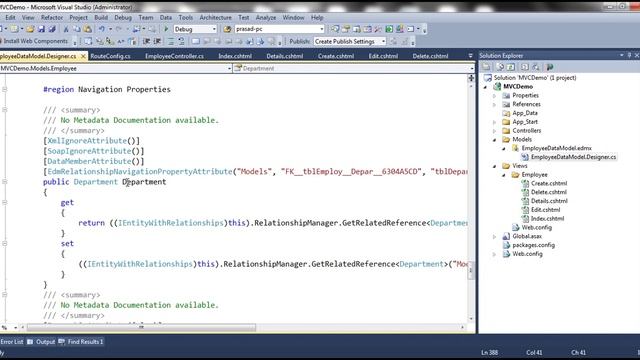This screenshot has height=360, width=640.
Task: Click Install Web Components button
Action: pos(35,41)
